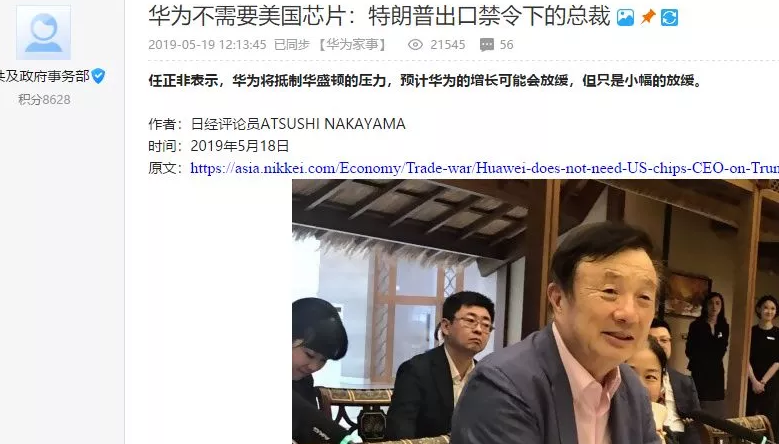The width and height of the screenshot is (779, 444).
Task: Click the post timestamp 2019-05-19 12:13:45
Action: (x=207, y=45)
